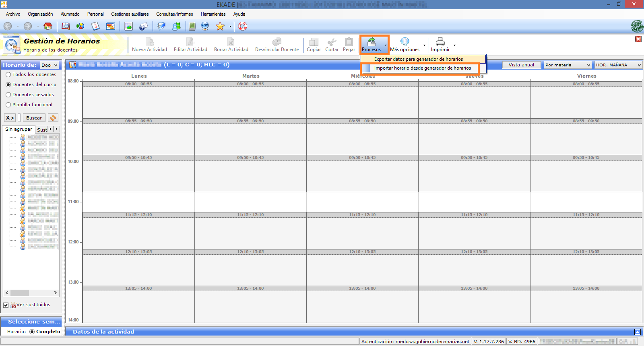Click the docentes list horizontal scrollbar
644x346 pixels.
pyautogui.click(x=31, y=293)
